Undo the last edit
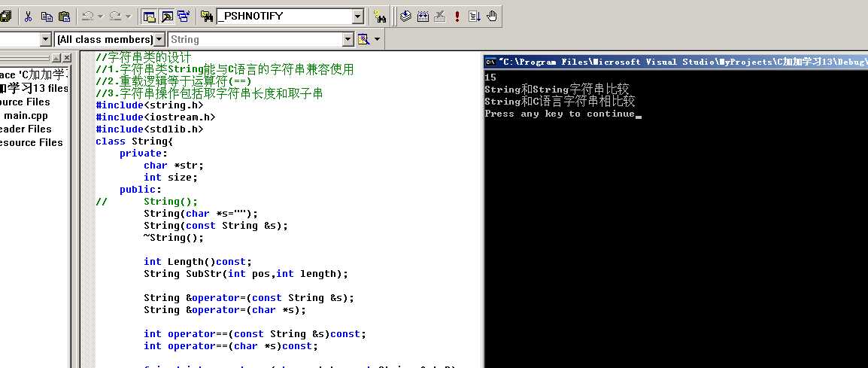The width and height of the screenshot is (868, 368). 87,16
